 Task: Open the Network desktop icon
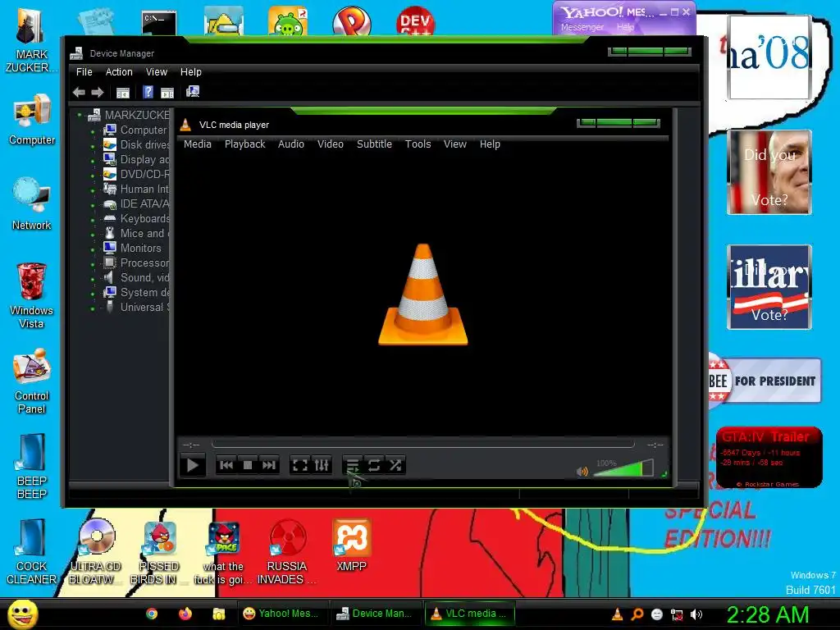click(x=32, y=204)
